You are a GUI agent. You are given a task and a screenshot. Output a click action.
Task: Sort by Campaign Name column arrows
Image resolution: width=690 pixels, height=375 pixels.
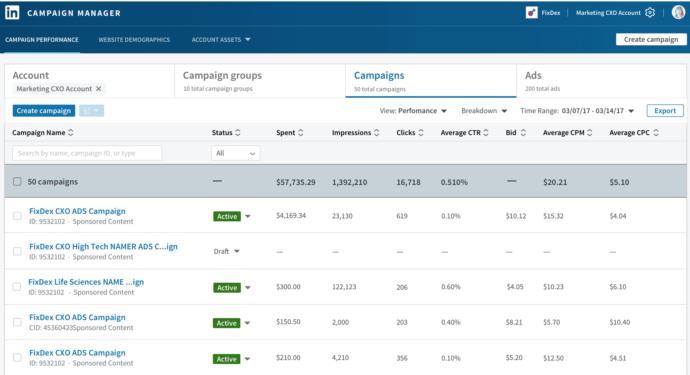70,132
